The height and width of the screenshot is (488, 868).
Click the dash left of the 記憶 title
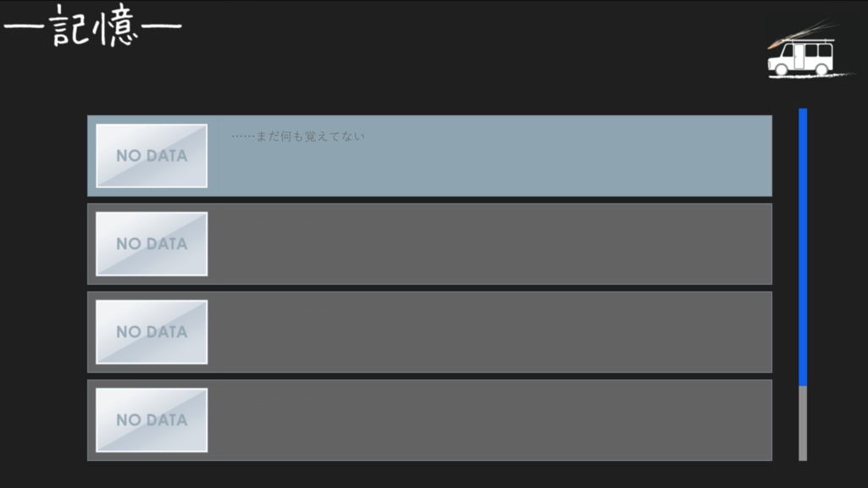[23, 25]
